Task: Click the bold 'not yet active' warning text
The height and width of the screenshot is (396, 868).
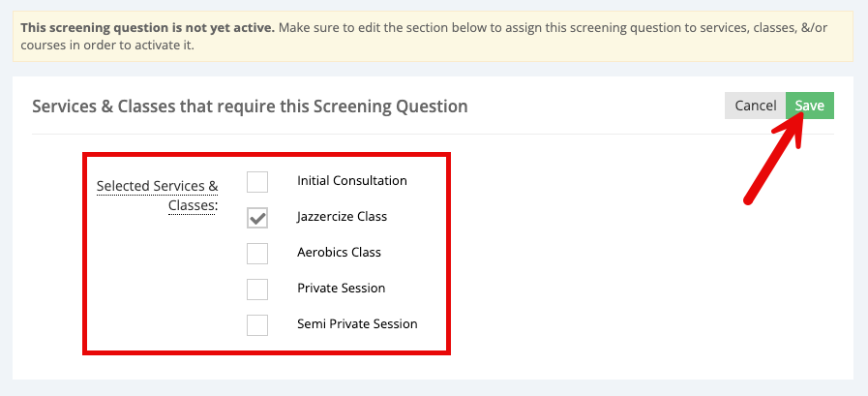Action: coord(148,28)
